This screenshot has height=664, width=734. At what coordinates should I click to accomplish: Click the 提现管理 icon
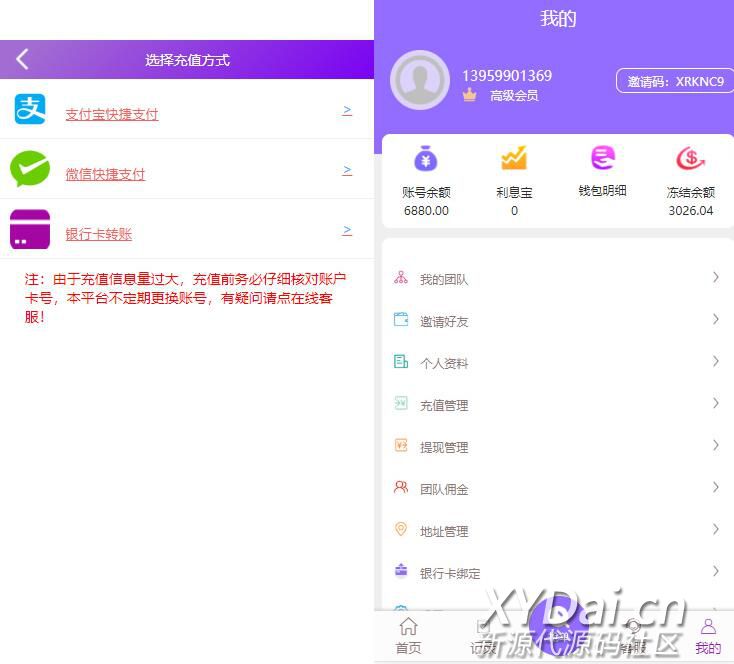pyautogui.click(x=401, y=445)
